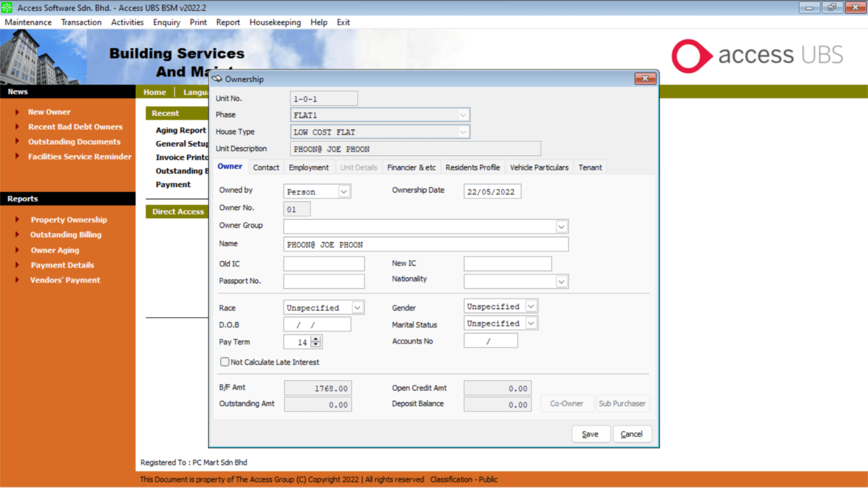The image size is (868, 488).
Task: Change Race using its dropdown
Action: coord(357,307)
